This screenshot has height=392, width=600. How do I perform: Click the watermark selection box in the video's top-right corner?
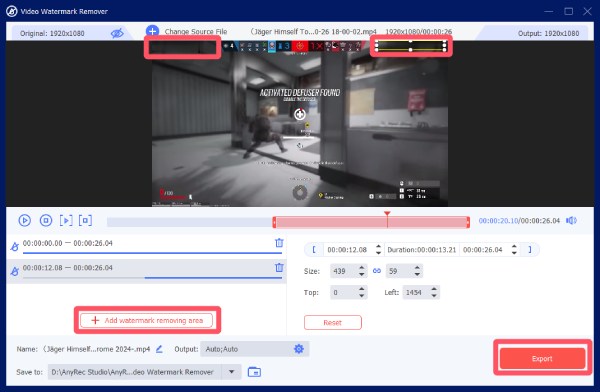[411, 46]
